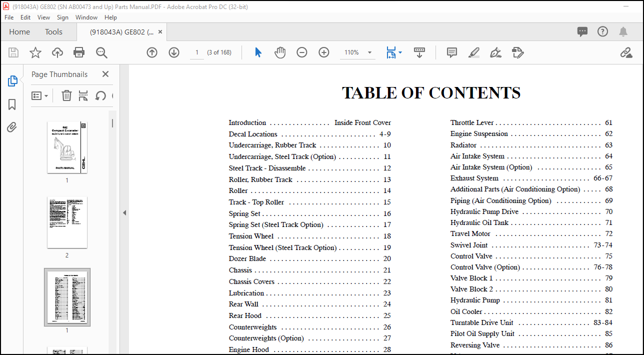Open thumbnail options dropdown menu

(x=40, y=95)
